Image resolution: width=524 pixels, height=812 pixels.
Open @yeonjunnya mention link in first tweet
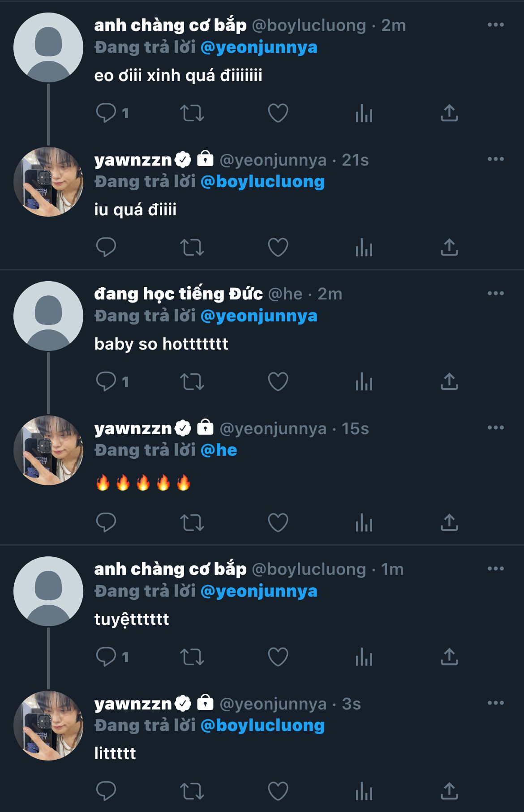click(x=259, y=47)
